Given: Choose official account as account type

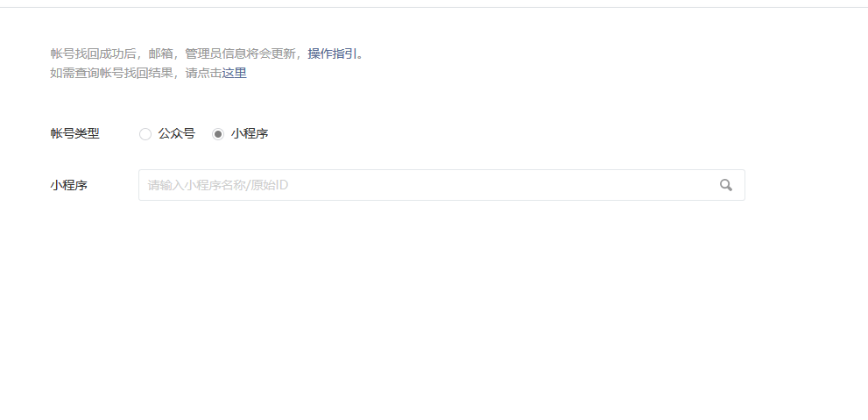Looking at the screenshot, I should coord(145,134).
